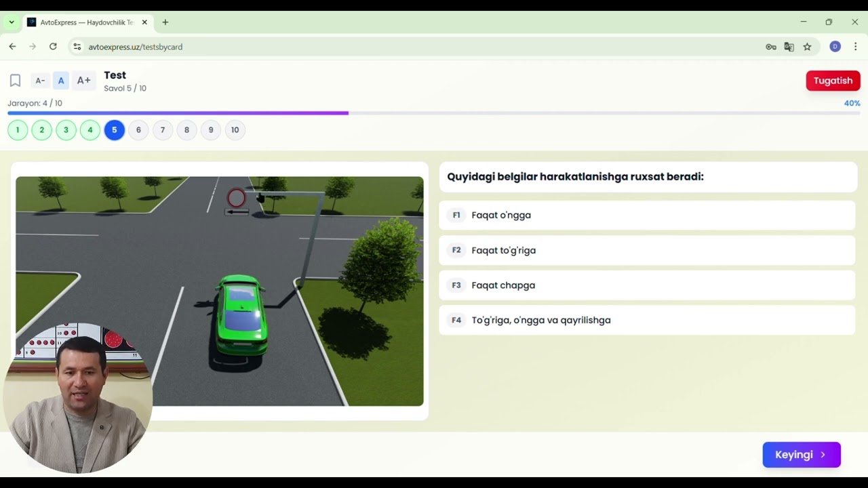868x488 pixels.
Task: Go forward in browser history
Action: tap(33, 47)
